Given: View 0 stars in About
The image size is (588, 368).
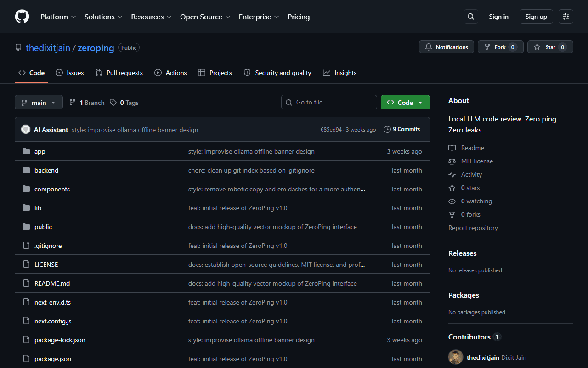Looking at the screenshot, I should (x=464, y=188).
